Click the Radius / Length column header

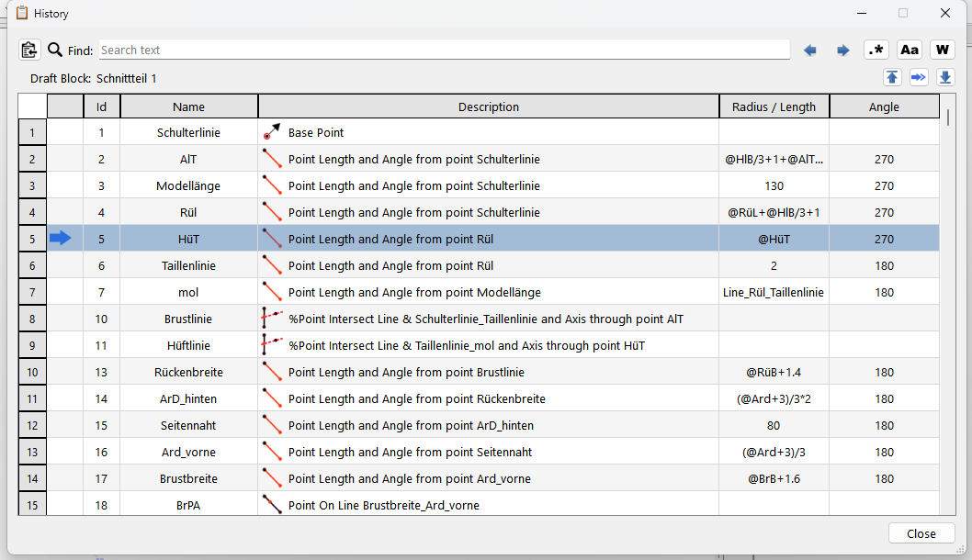click(x=774, y=106)
